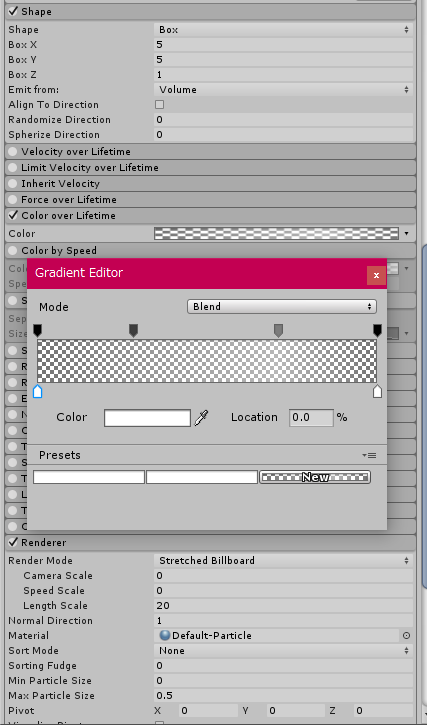
Task: Click the Default-Particle material field
Action: (277, 635)
